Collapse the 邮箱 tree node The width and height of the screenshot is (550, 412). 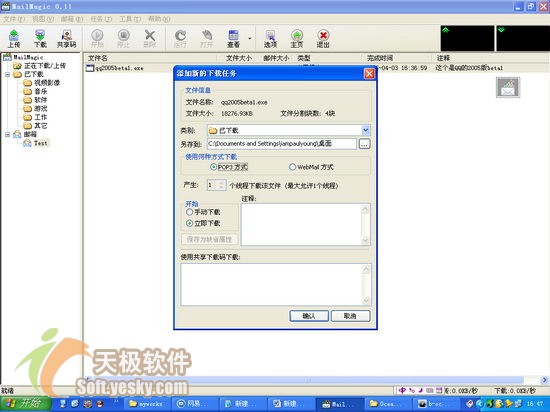point(7,134)
